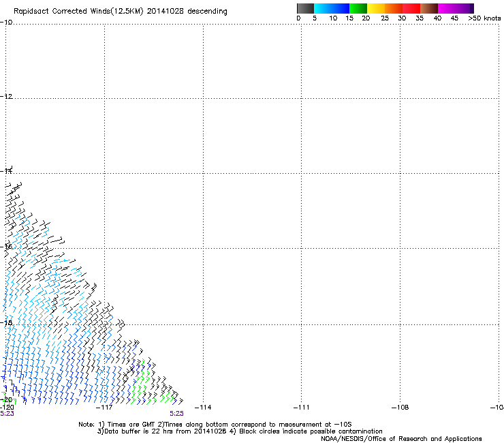Click the yellow 20-25 knots legend segment
The height and width of the screenshot is (443, 504).
[376, 8]
